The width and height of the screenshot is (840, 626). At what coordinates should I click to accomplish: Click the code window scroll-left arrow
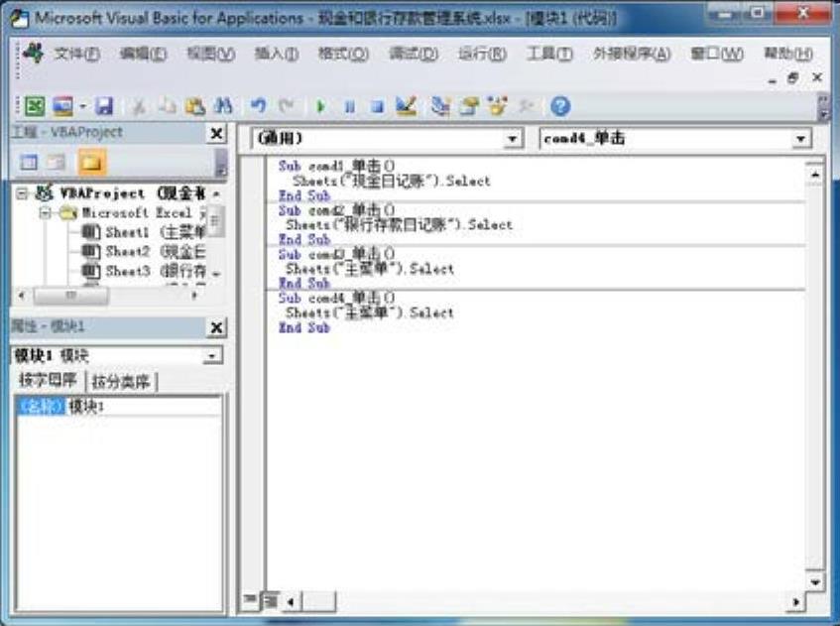click(x=291, y=602)
